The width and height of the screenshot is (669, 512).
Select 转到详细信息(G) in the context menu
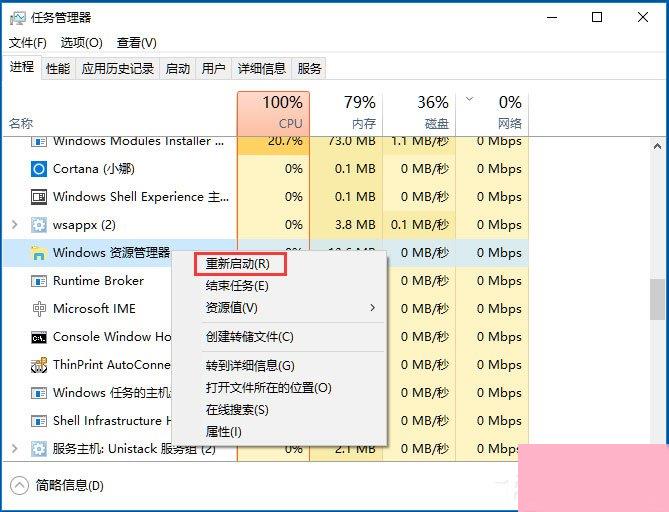(250, 366)
